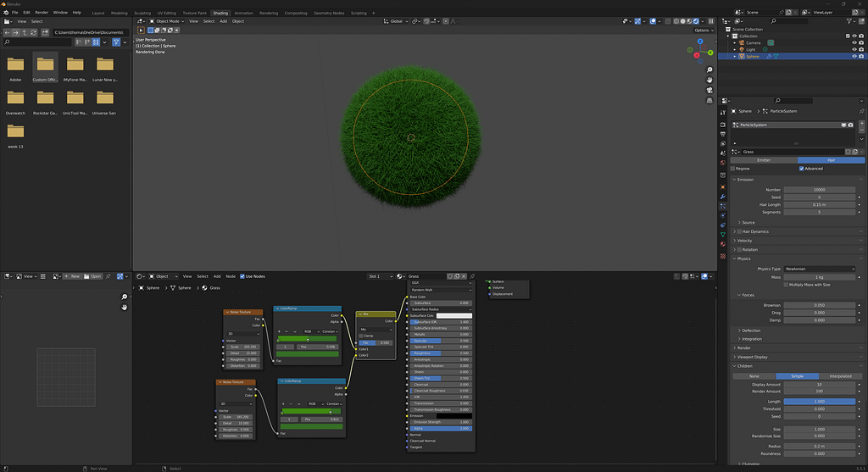Expand the Velocity panel

pyautogui.click(x=744, y=241)
